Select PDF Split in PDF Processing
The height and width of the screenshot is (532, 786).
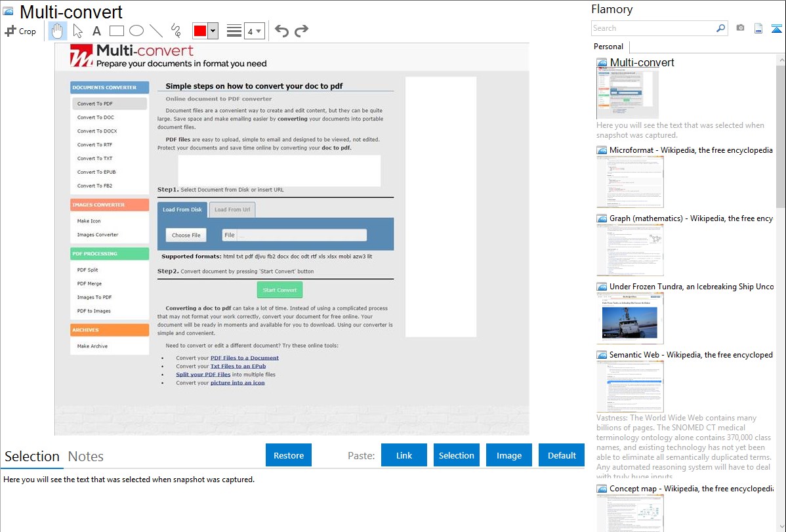click(87, 270)
